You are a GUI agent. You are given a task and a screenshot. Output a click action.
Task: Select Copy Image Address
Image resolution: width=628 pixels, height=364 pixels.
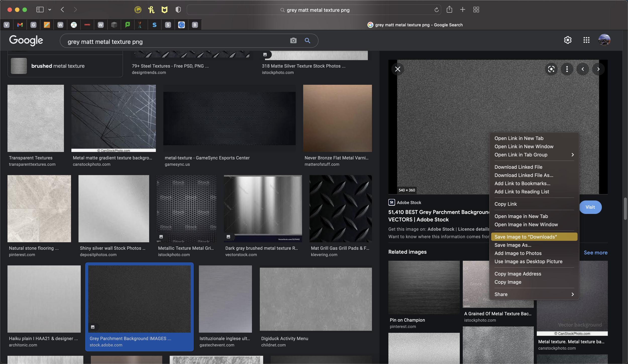click(534, 274)
